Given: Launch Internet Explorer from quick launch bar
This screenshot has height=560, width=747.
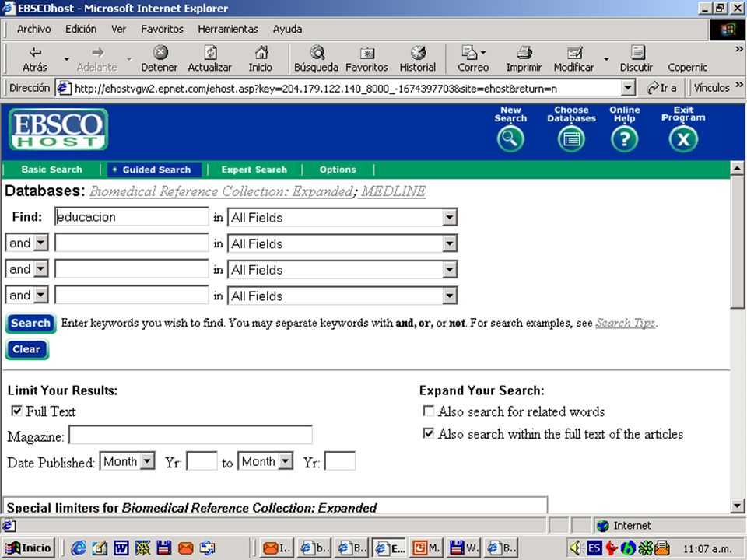Looking at the screenshot, I should 79,548.
